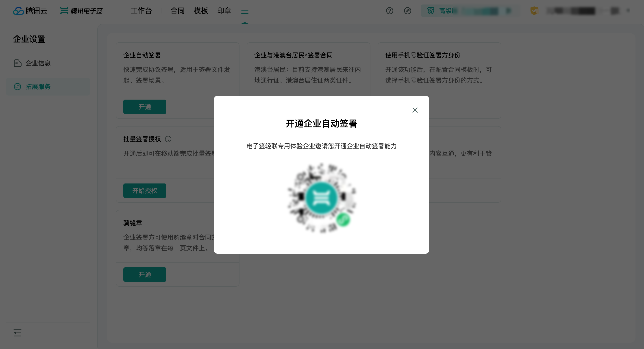
Task: Click the 使用手机号验证签署方身份 card title
Action: pos(423,55)
